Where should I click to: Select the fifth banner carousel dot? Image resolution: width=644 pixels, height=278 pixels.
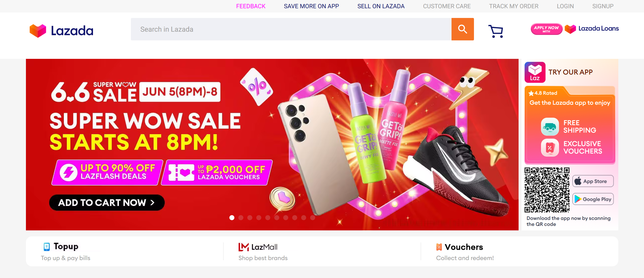(268, 218)
